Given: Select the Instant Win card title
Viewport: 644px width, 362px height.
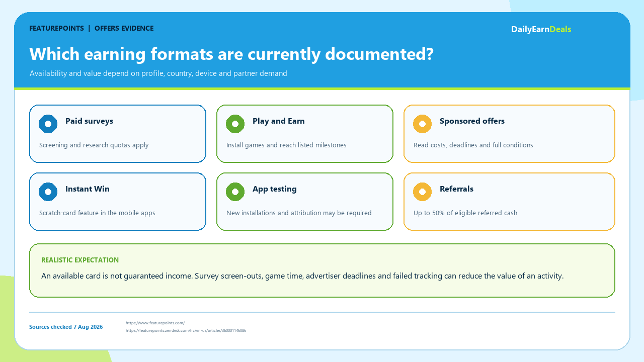Looking at the screenshot, I should [x=87, y=189].
